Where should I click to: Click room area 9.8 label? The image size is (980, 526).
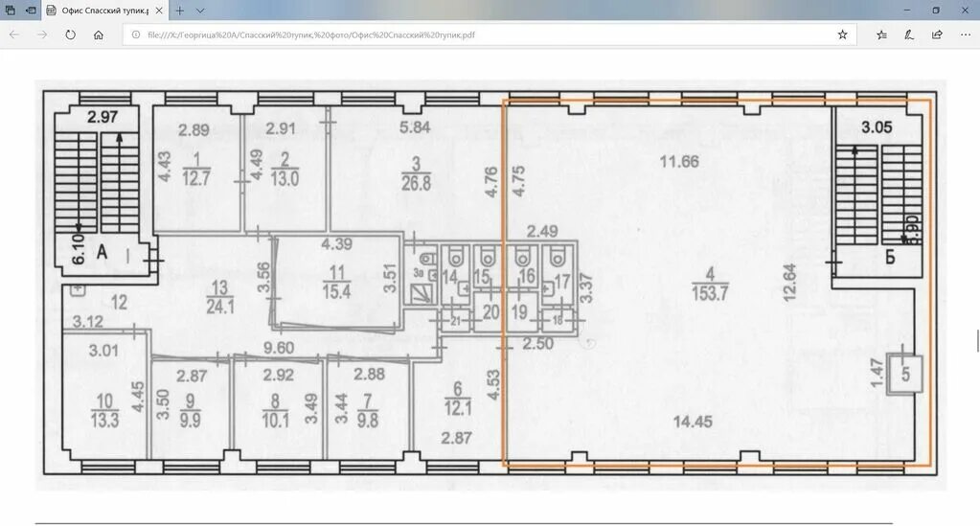[x=368, y=420]
